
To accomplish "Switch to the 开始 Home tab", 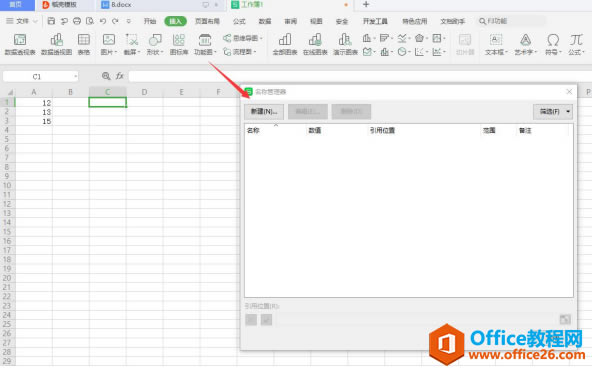I will tap(150, 21).
